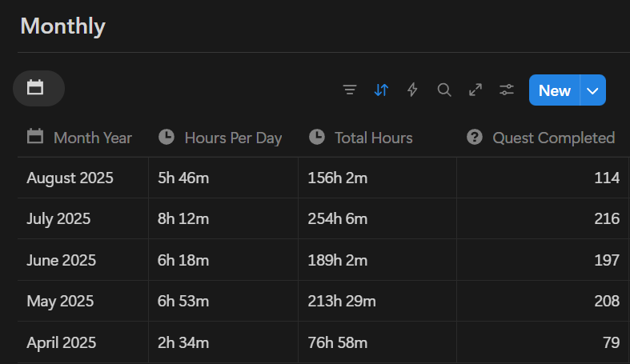
Task: Select the 6h 53m hours per day cell
Action: tap(183, 302)
